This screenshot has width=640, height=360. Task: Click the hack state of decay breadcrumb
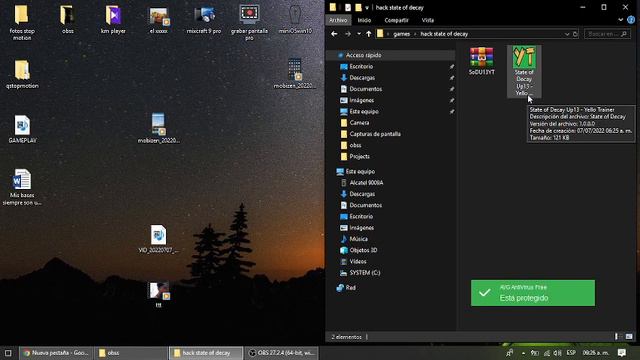click(x=444, y=34)
